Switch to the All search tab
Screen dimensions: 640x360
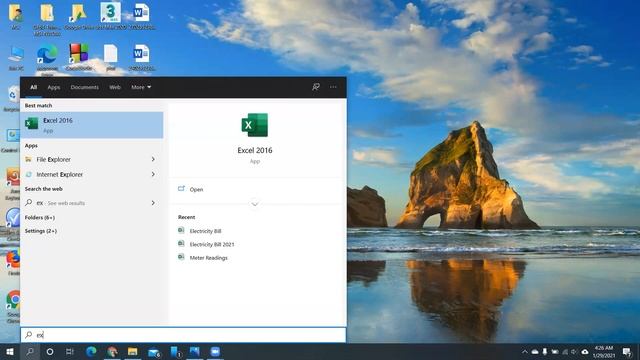click(33, 87)
